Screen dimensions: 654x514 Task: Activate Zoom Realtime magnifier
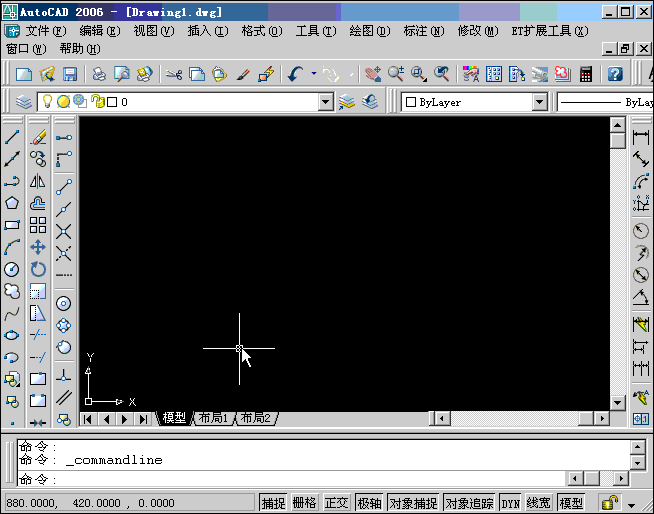395,74
